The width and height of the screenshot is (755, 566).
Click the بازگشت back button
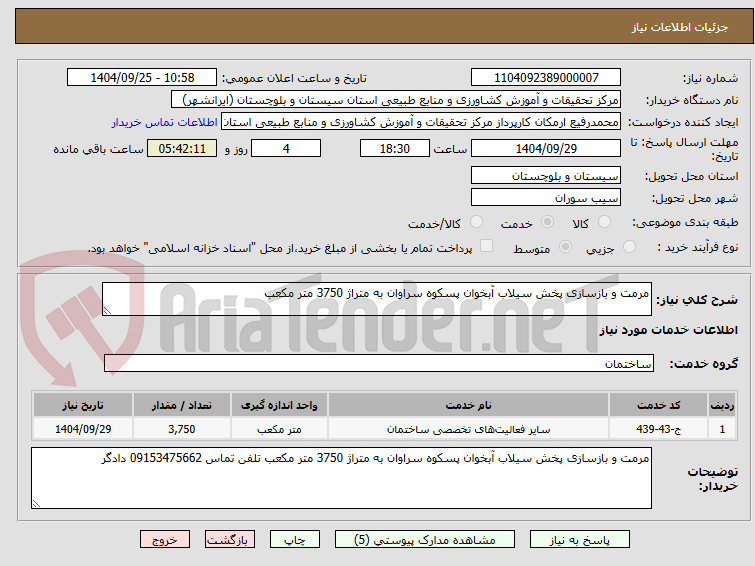click(x=230, y=540)
